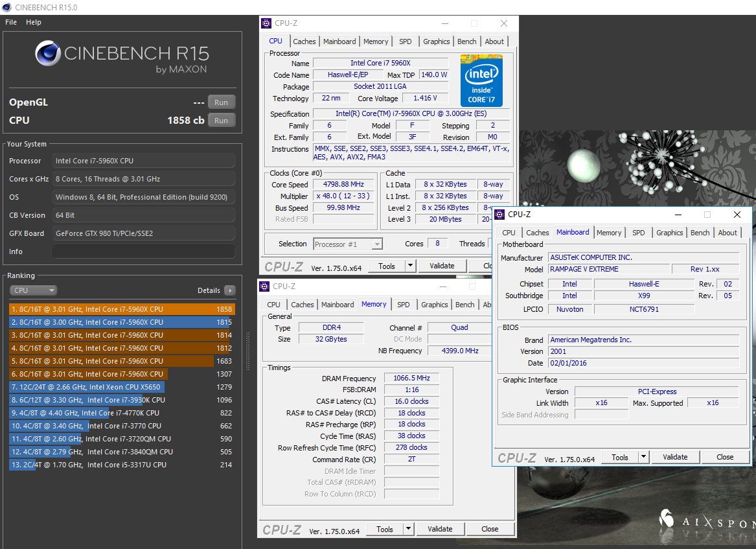Screen dimensions: 756x549
Task: Click the Intel Core i7 logo image
Action: click(x=481, y=80)
